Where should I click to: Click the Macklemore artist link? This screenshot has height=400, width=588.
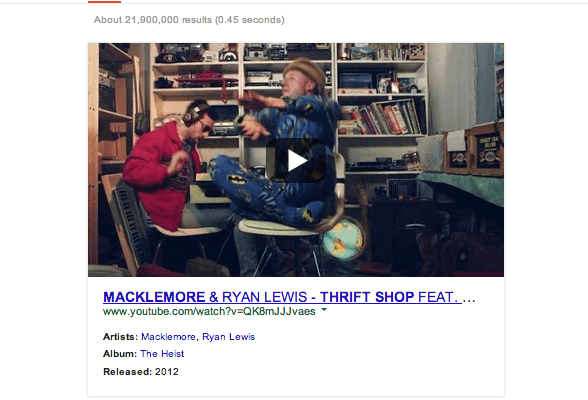[168, 337]
